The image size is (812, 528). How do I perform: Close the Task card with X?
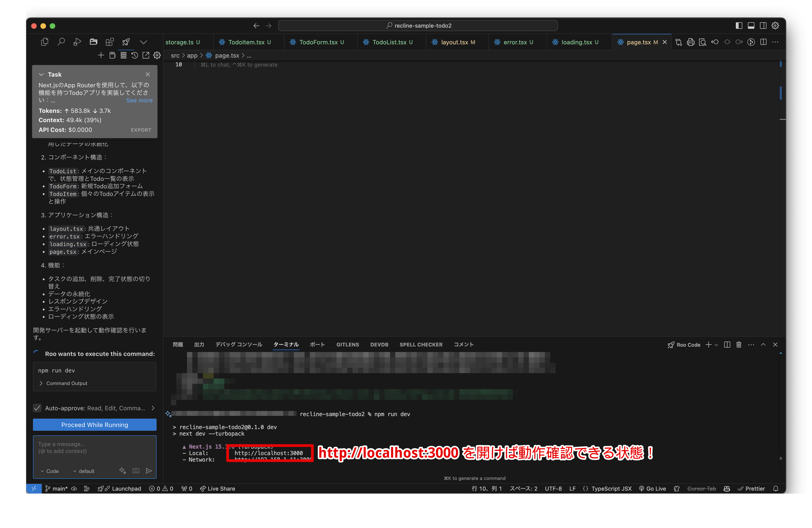pos(148,74)
